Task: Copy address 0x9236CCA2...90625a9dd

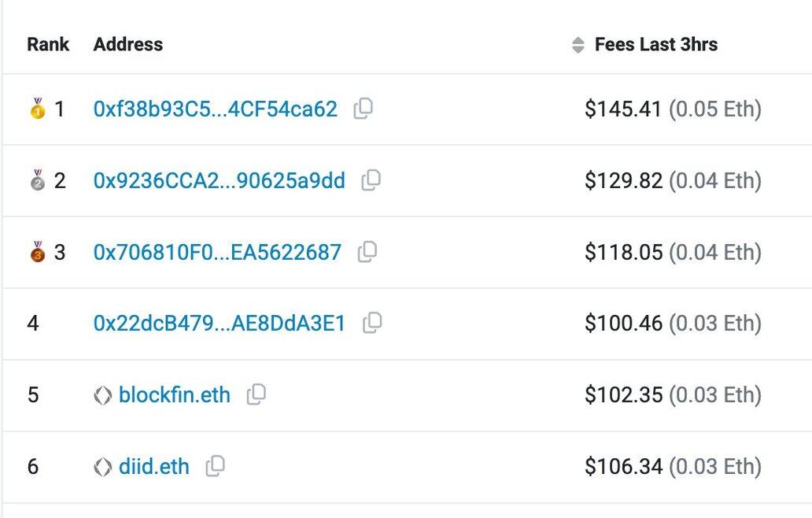Action: 371,180
